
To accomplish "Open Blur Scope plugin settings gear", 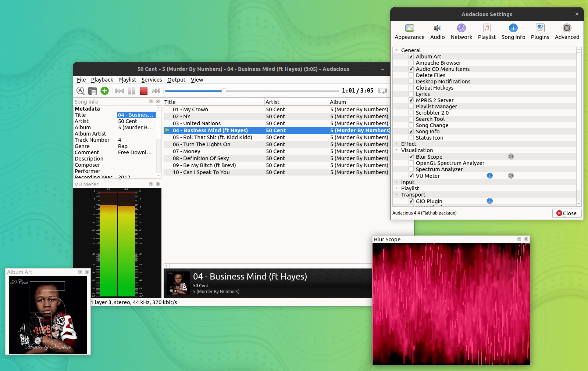I will [511, 156].
